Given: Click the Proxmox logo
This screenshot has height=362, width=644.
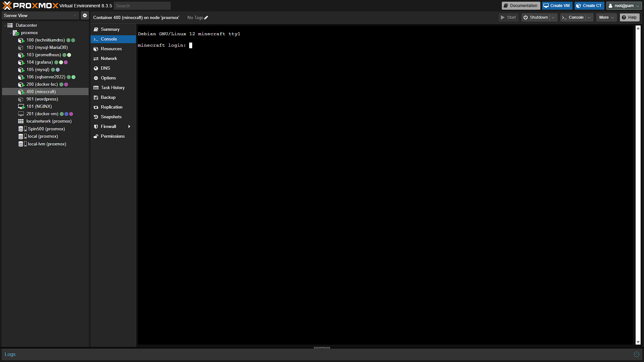Looking at the screenshot, I should [x=30, y=6].
